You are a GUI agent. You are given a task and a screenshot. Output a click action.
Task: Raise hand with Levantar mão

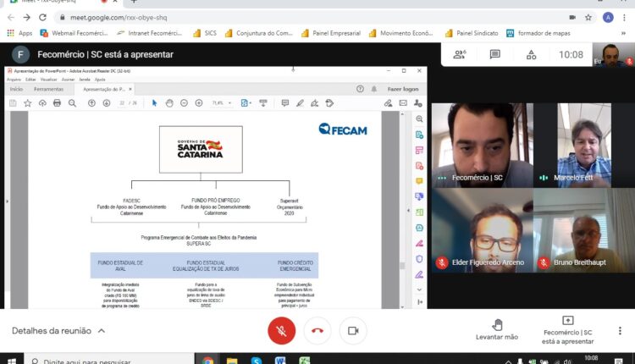coord(497,329)
